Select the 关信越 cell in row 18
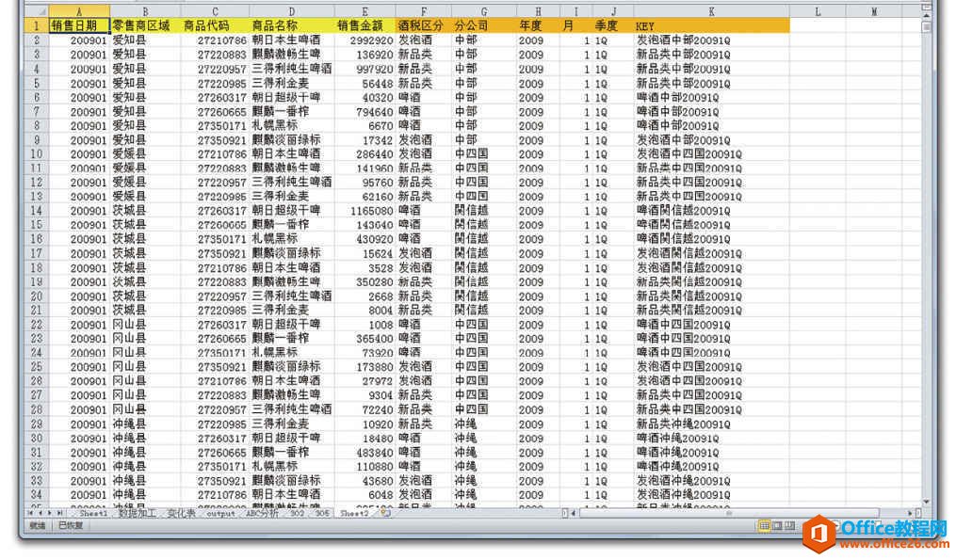 (x=484, y=268)
